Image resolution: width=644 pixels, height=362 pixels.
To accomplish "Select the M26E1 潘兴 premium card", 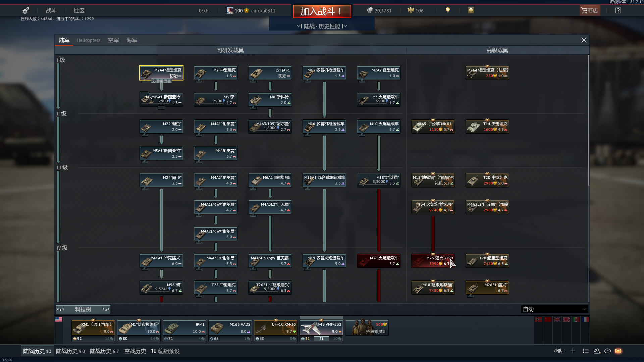I will 487,288.
